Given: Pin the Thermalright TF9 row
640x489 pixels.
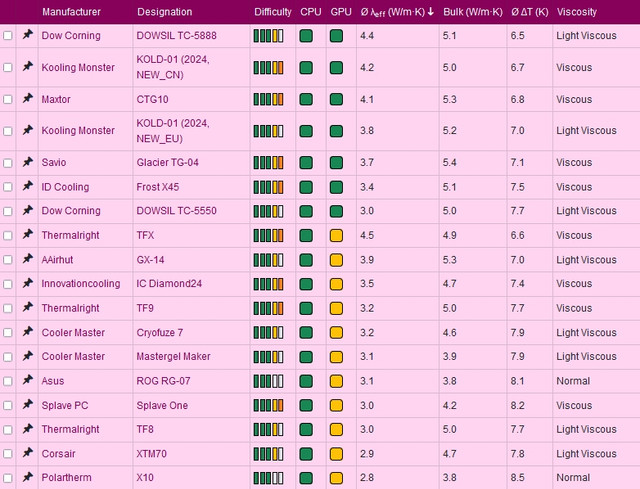Looking at the screenshot, I should point(27,307).
